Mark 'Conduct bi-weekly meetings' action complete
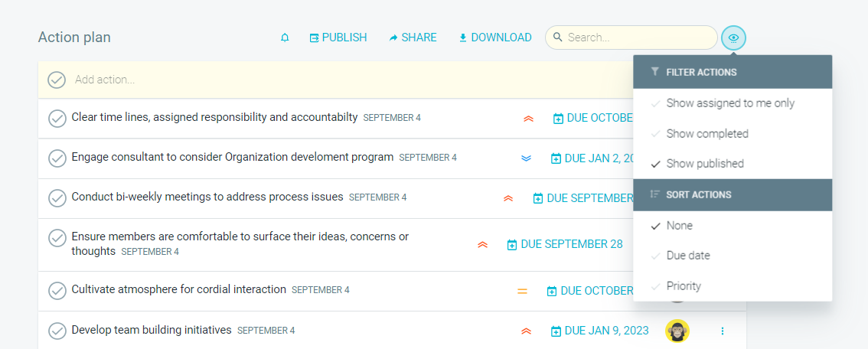Viewport: 868px width, 349px height. (x=57, y=198)
